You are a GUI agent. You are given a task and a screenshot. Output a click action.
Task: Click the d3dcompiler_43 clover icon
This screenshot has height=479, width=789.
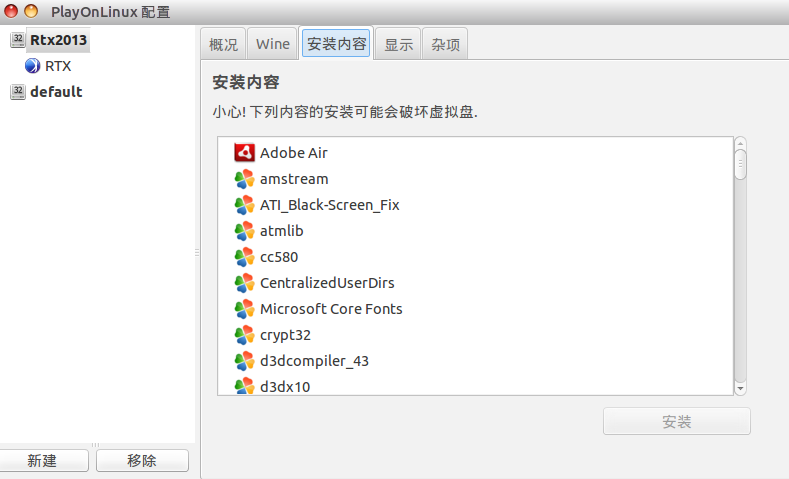(x=245, y=361)
